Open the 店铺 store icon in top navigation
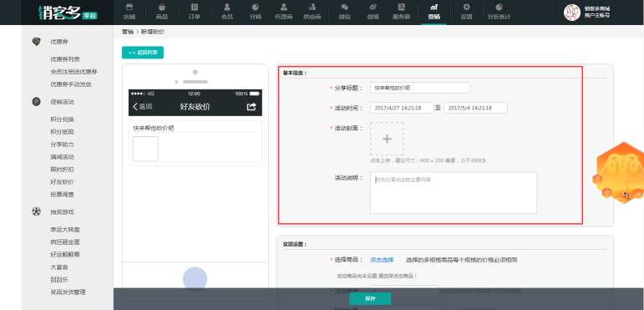The image size is (644, 310). point(129,7)
